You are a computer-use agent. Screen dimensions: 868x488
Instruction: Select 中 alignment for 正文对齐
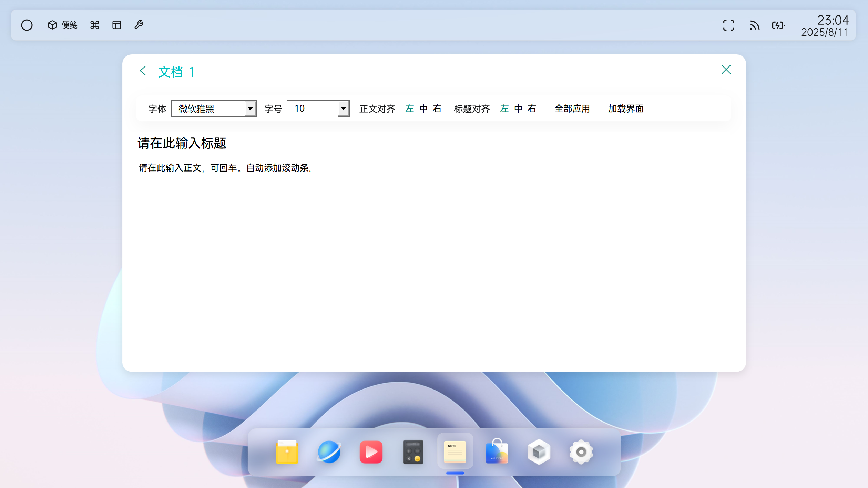coord(423,108)
